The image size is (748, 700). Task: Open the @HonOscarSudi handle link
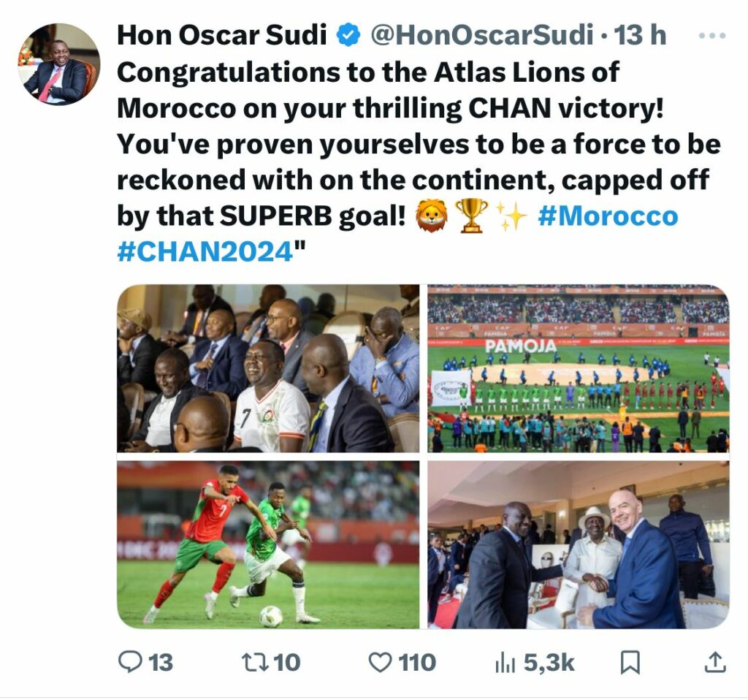pos(482,35)
